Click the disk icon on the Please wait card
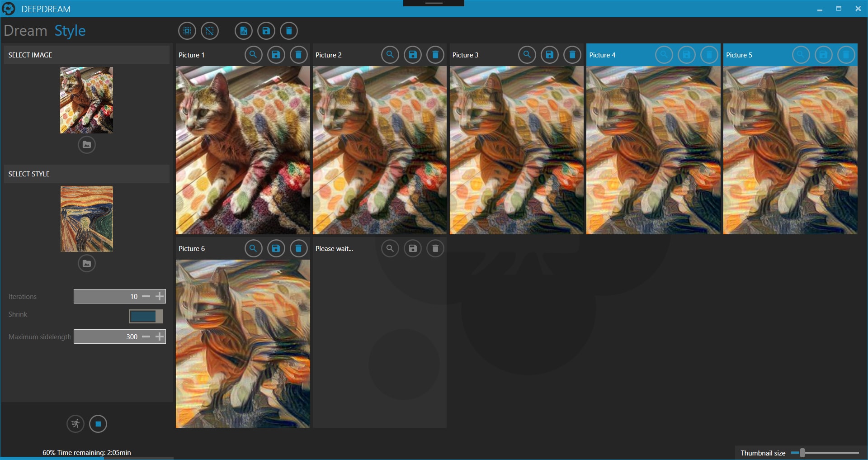Image resolution: width=868 pixels, height=460 pixels. point(413,248)
